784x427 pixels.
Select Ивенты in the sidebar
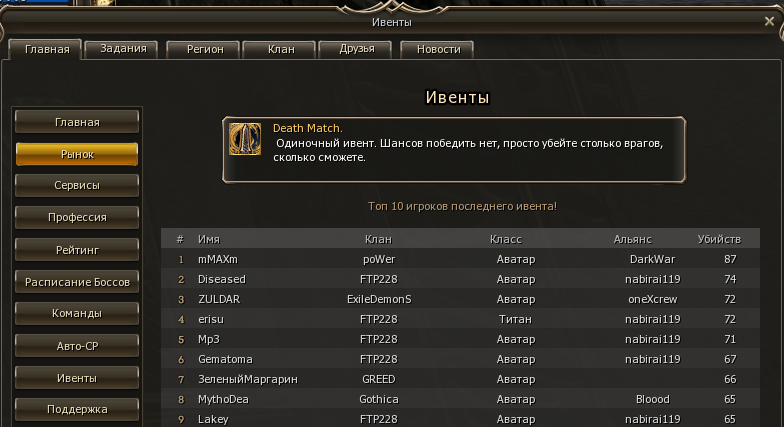(x=77, y=378)
